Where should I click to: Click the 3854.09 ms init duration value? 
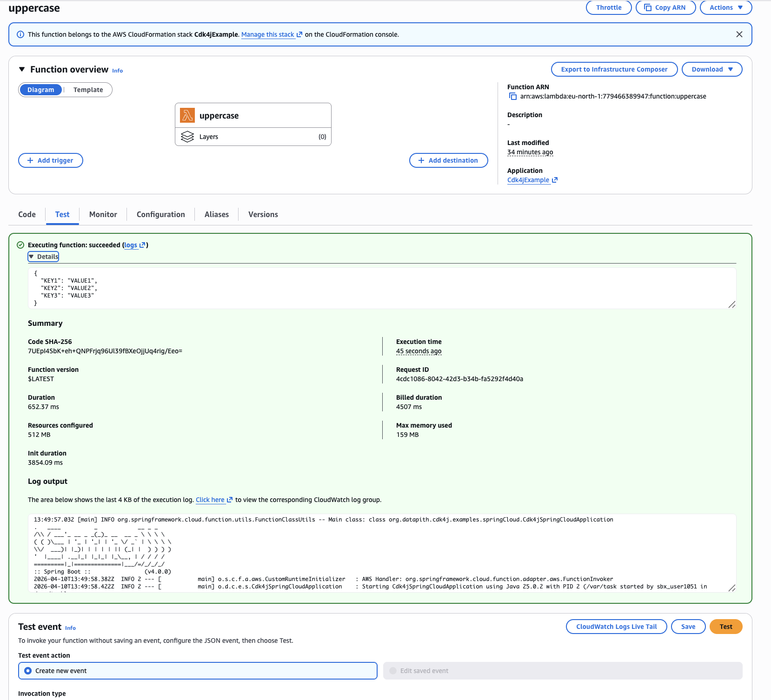pyautogui.click(x=45, y=462)
